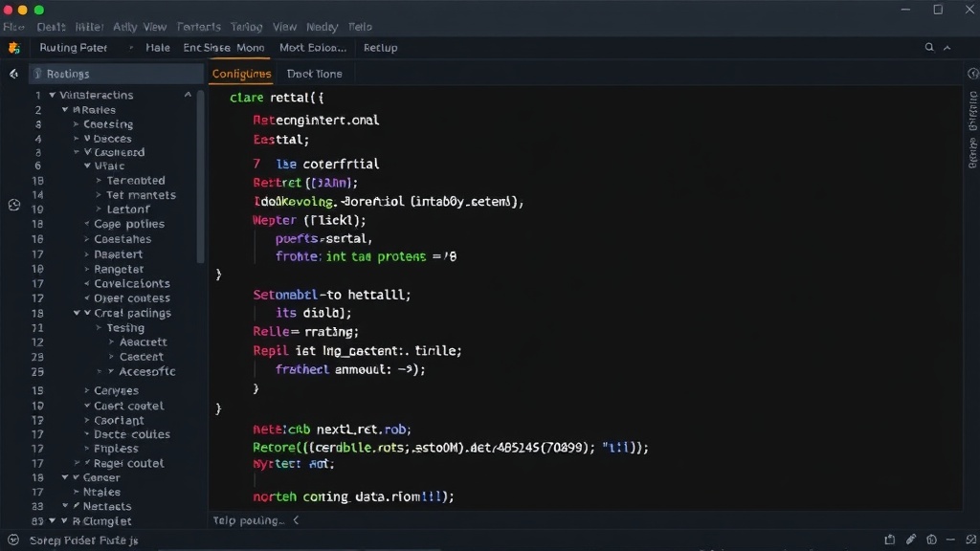Open the help circle icon at right edge

point(973,74)
